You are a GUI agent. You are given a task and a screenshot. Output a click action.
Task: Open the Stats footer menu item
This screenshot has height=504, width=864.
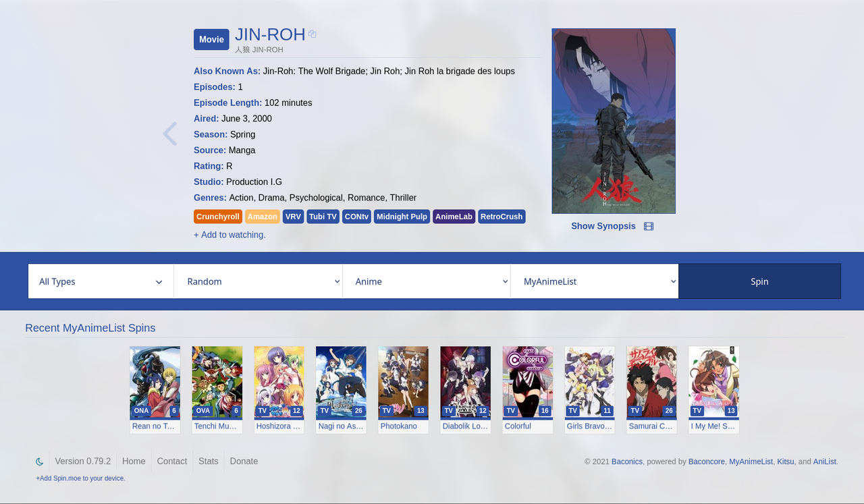tap(209, 461)
